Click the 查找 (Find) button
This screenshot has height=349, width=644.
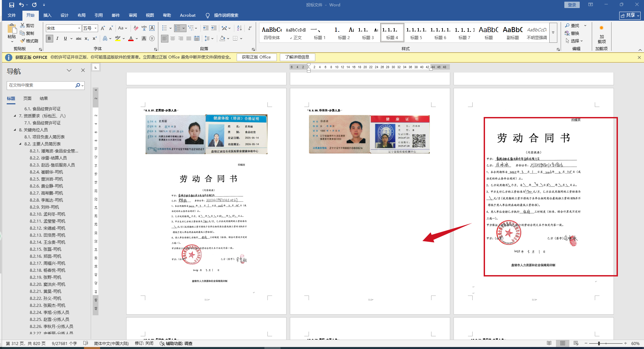click(572, 26)
